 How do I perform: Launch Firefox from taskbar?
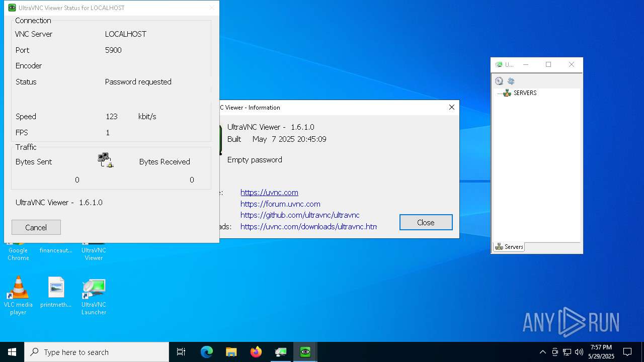[x=256, y=352]
